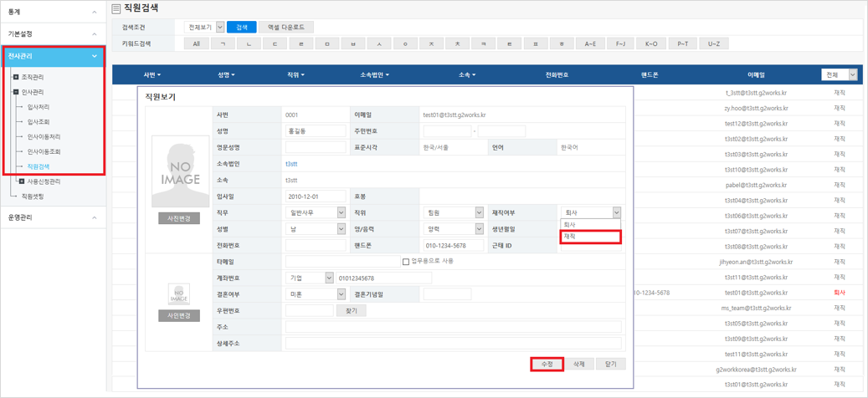Collapse the 통계 section chevron
Screen dimensions: 868x398
[x=95, y=12]
